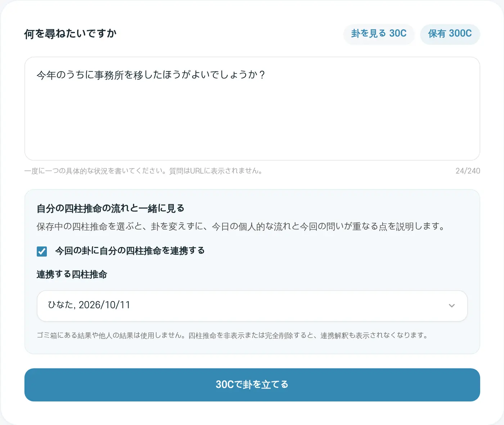Screen dimensions: 504x425
Task: Click the checkbox label 今回の卦に自分の四柱推命を連携する
Action: [130, 251]
